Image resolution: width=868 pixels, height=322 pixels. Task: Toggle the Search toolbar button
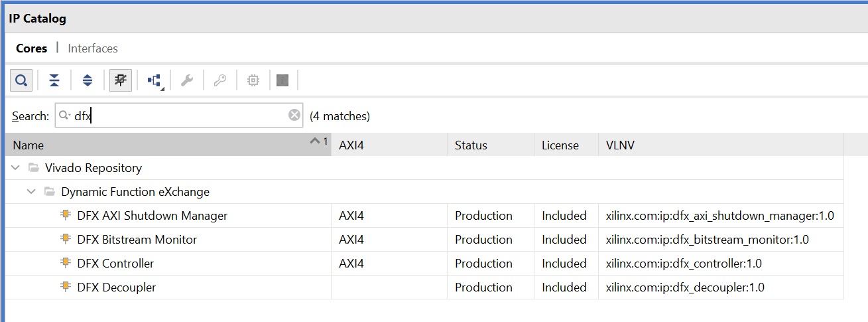(21, 80)
